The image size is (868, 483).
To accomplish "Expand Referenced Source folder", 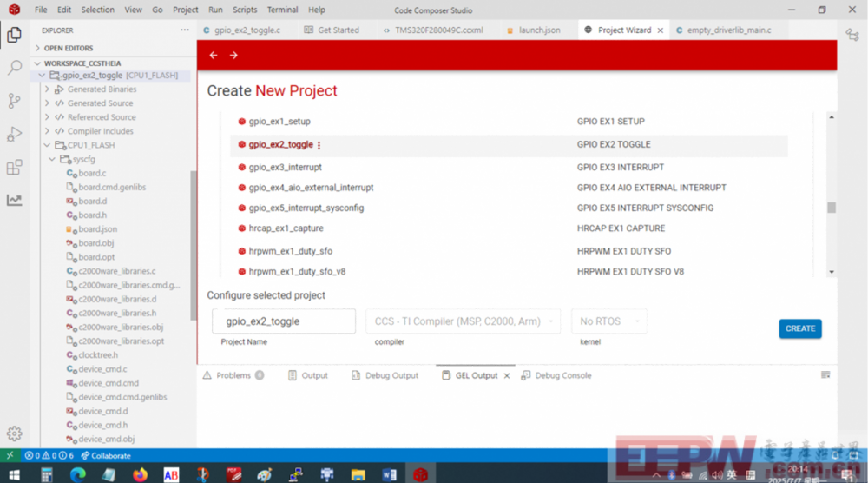I will (47, 117).
